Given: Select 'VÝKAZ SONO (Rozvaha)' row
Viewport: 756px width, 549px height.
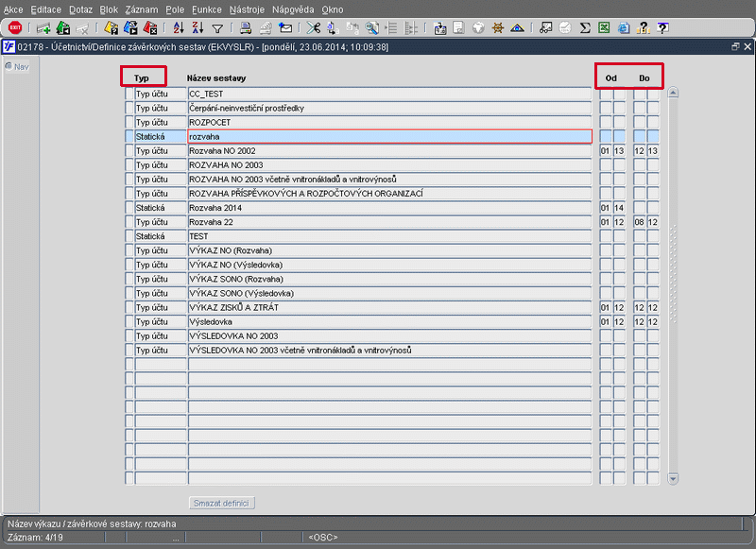Looking at the screenshot, I should (389, 279).
